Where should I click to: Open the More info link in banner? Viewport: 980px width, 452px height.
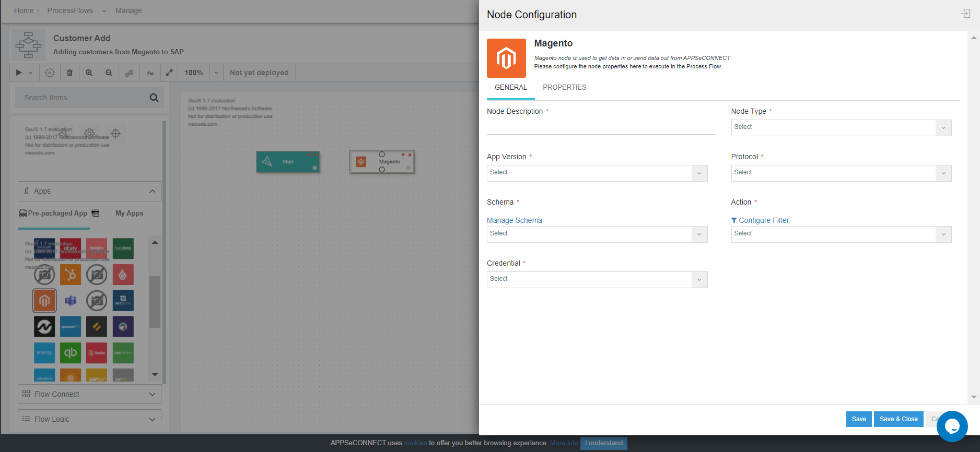[564, 443]
